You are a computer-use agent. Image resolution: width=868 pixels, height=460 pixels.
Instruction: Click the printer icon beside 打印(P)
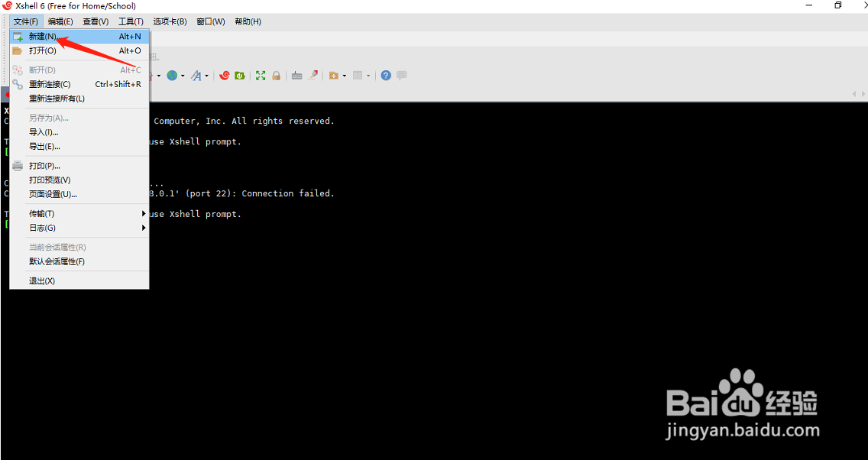[x=18, y=166]
